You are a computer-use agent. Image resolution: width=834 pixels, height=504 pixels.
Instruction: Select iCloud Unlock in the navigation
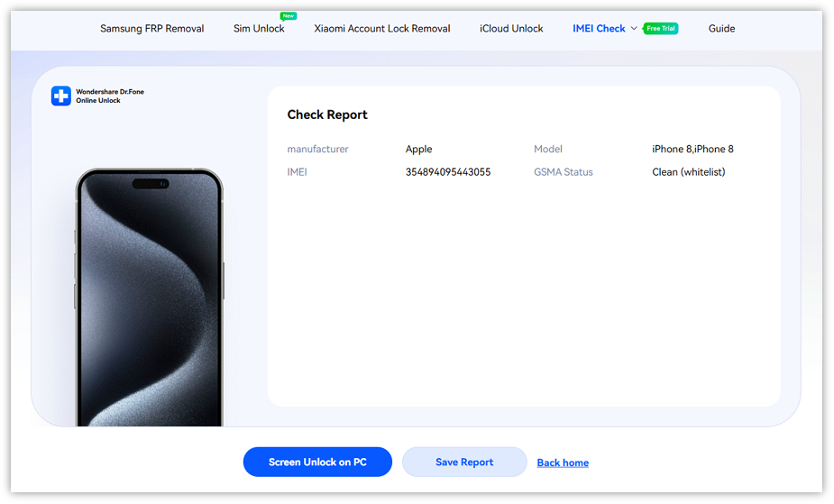(511, 29)
